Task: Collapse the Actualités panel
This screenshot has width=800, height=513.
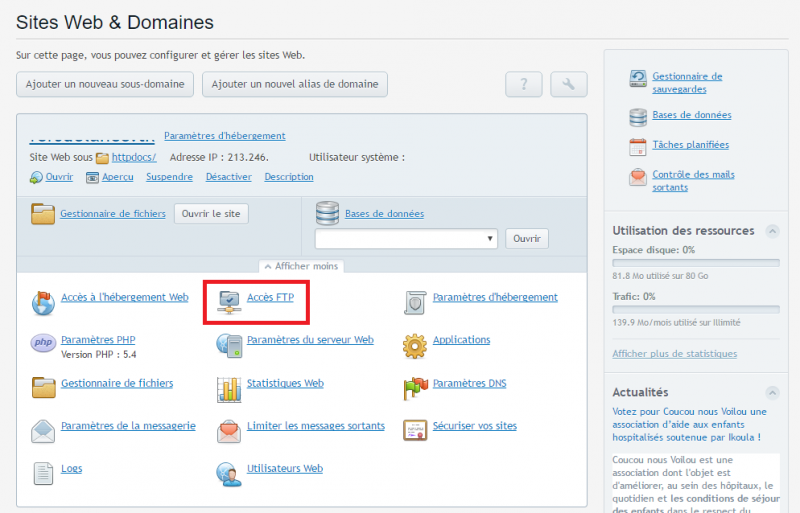Action: [772, 393]
